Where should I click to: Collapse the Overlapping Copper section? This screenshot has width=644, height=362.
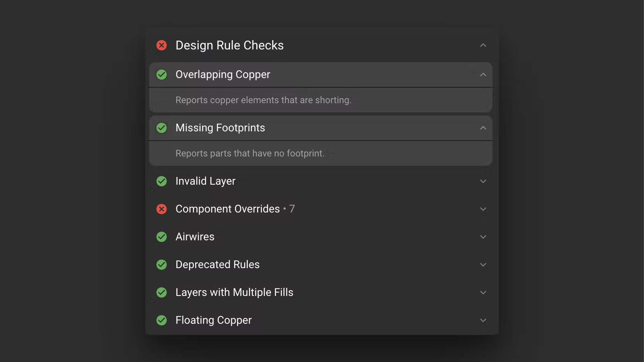pos(483,74)
